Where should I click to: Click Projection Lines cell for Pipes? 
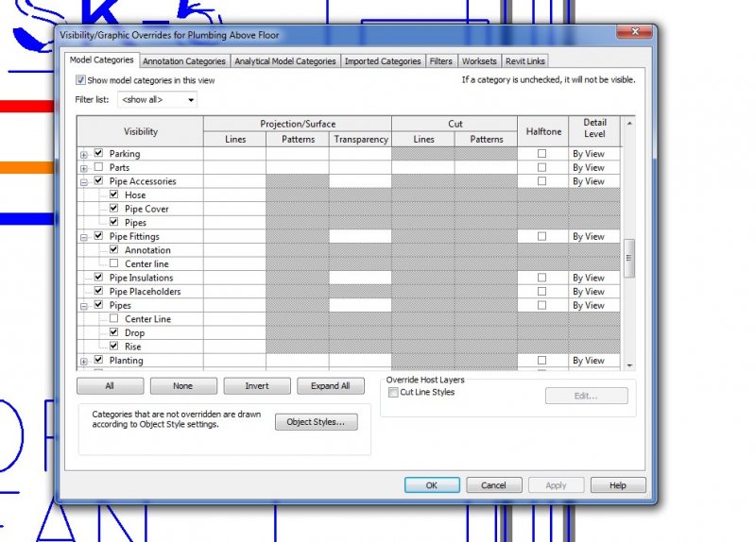tap(234, 305)
